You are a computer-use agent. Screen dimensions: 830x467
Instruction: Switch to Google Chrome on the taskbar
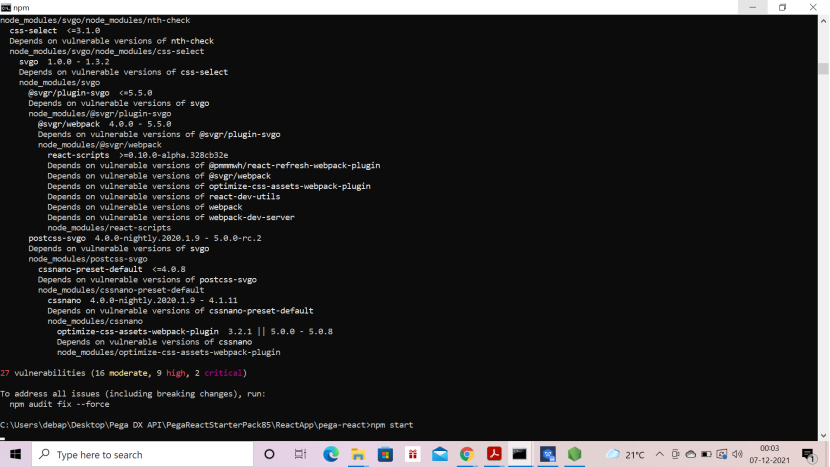coord(467,454)
